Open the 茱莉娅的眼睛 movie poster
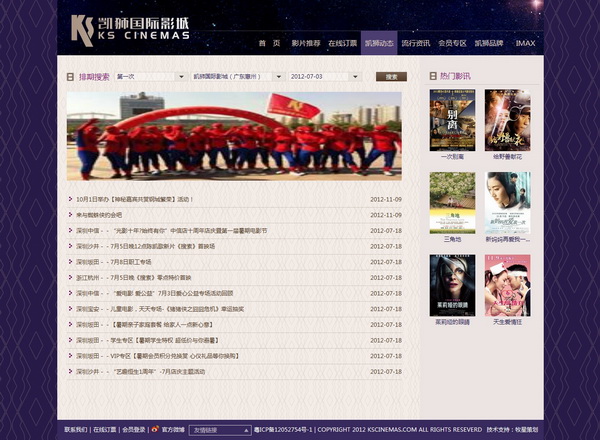 (x=452, y=285)
